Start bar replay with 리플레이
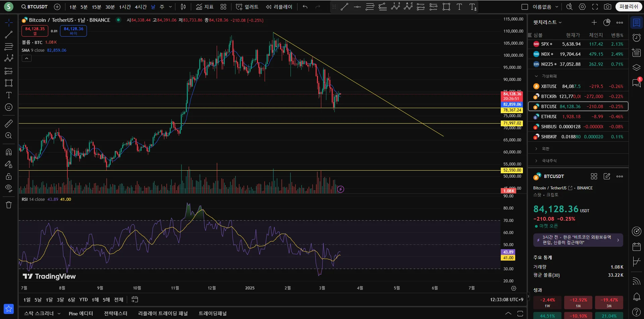 [279, 7]
